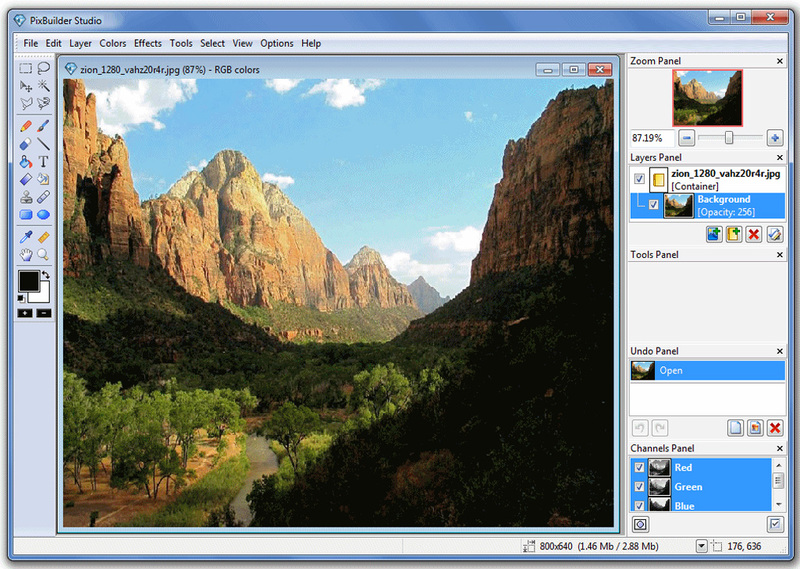This screenshot has width=800, height=569.
Task: Pick the Text tool
Action: pyautogui.click(x=44, y=162)
